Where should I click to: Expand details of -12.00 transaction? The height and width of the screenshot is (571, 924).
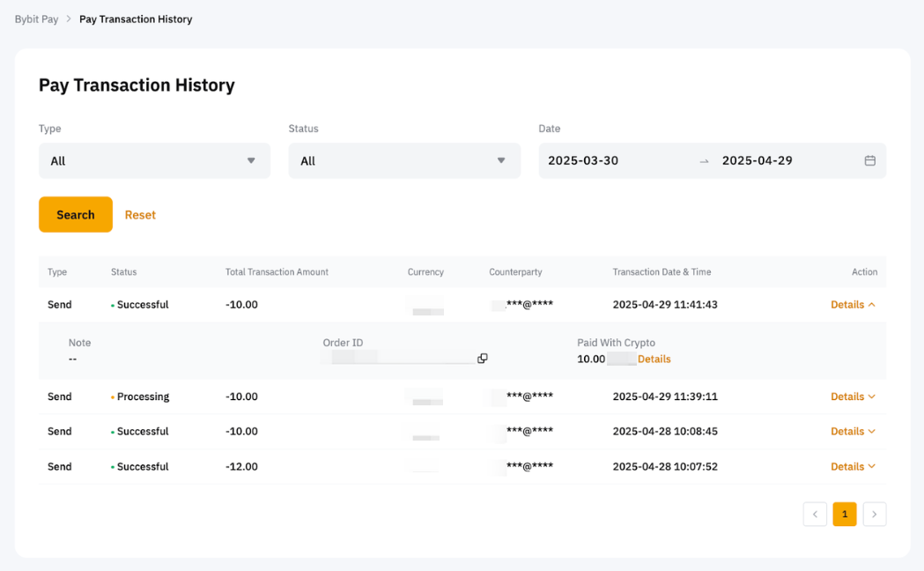click(853, 467)
